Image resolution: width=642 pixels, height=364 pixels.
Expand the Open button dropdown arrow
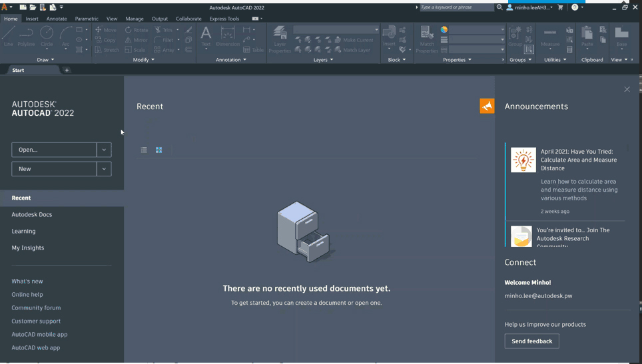tap(104, 150)
